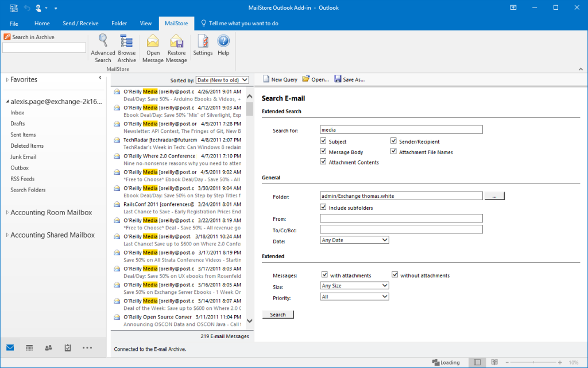588x368 pixels.
Task: Open the Date dropdown set to Any Date
Action: pos(354,240)
